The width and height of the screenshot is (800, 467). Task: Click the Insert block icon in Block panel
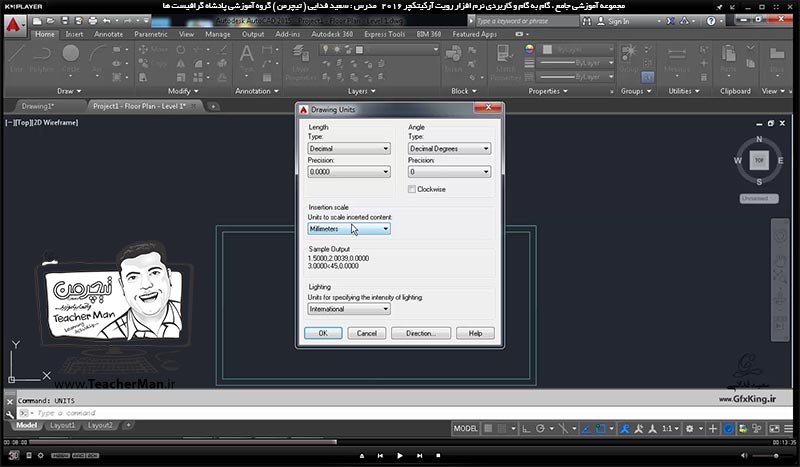pyautogui.click(x=453, y=59)
